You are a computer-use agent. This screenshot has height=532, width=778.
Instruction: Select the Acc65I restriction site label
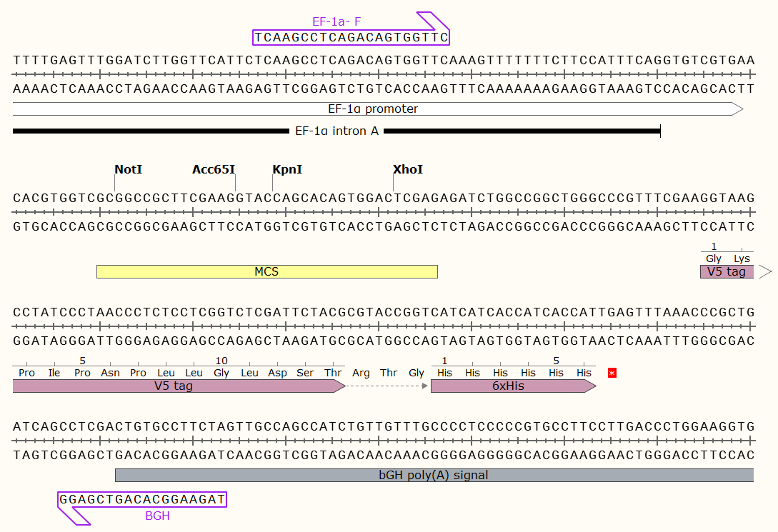click(214, 169)
